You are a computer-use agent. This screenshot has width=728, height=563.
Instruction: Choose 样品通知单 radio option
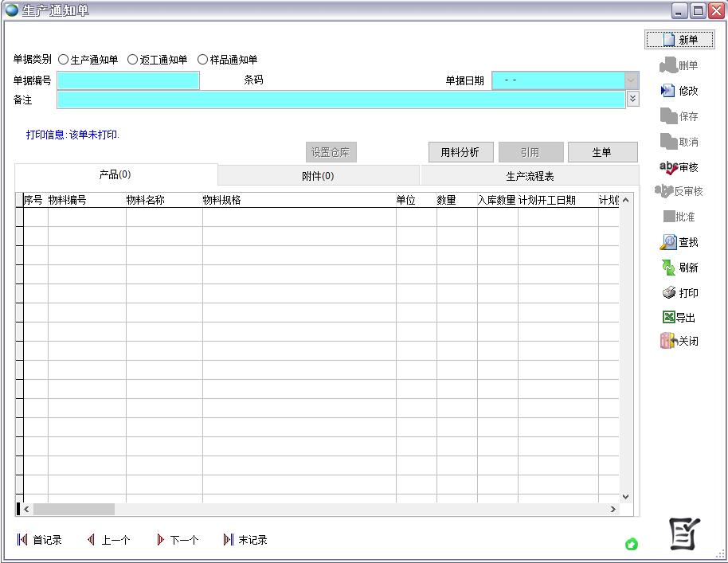(202, 60)
